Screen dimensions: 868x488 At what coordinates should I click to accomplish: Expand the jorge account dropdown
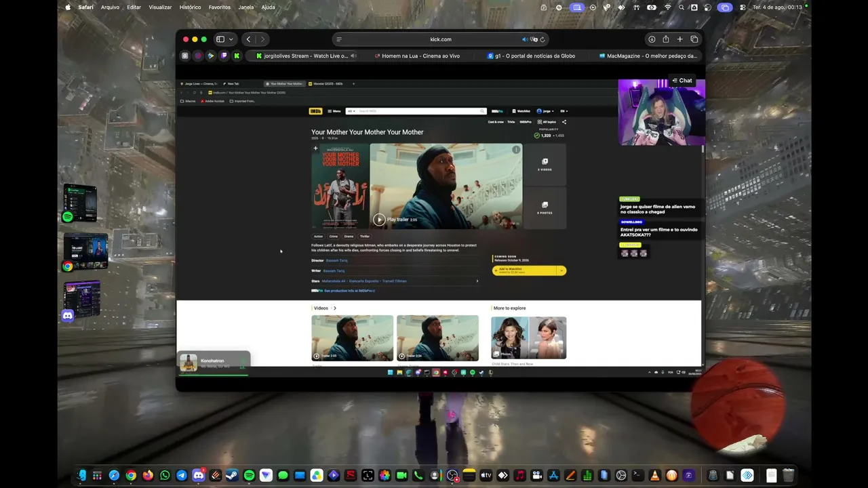point(545,111)
